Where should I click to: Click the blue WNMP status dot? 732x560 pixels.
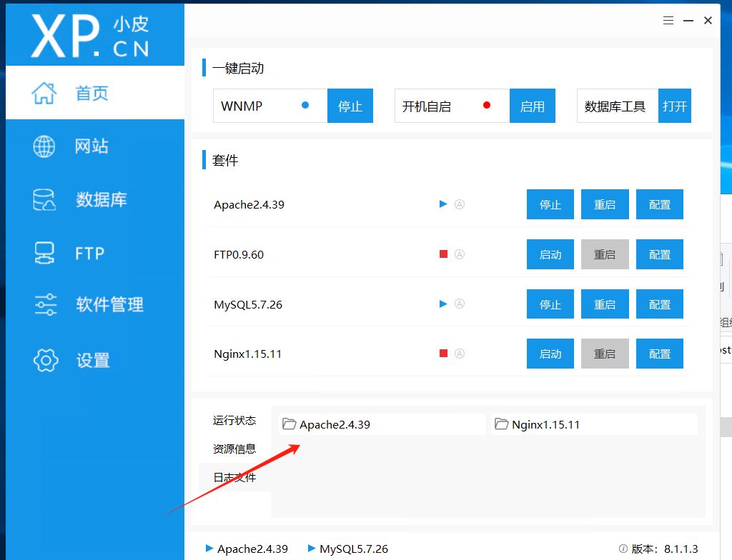point(305,105)
